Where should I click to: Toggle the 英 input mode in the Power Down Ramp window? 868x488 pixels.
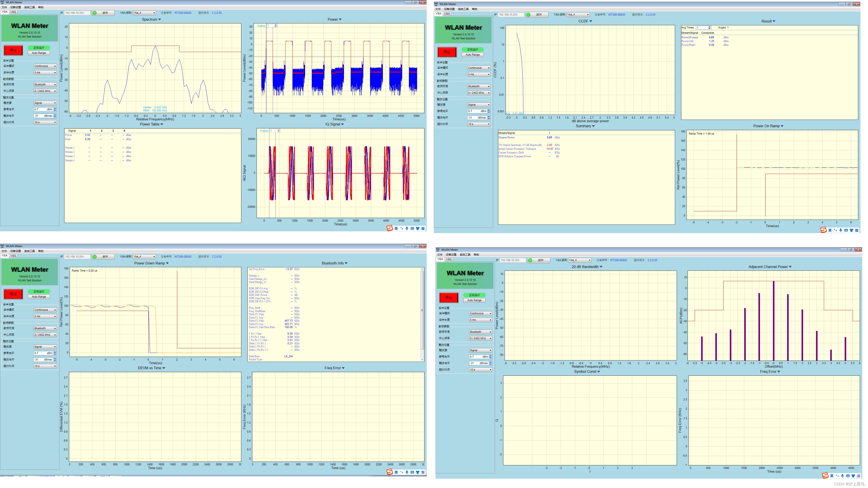click(x=396, y=472)
